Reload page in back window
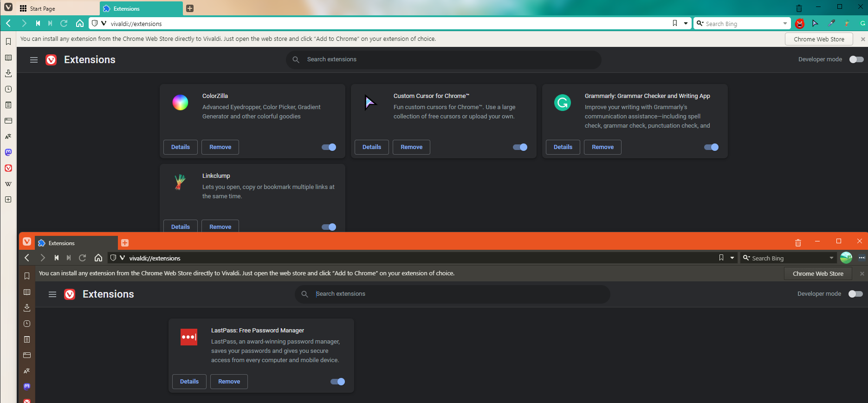 [64, 23]
